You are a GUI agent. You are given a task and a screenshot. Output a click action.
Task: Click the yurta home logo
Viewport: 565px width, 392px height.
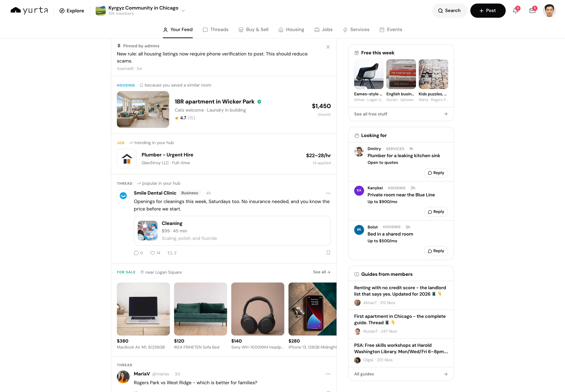[x=29, y=11]
